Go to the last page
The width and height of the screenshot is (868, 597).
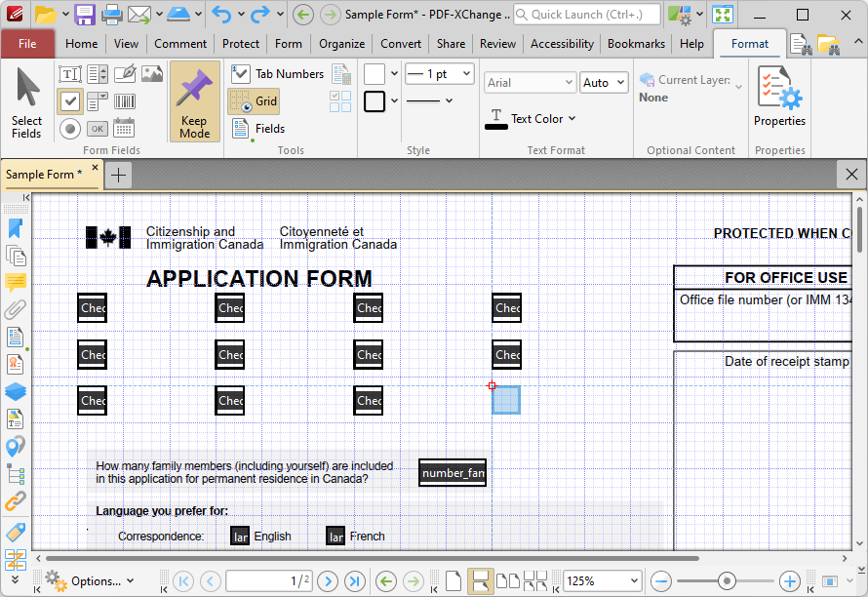(x=355, y=581)
